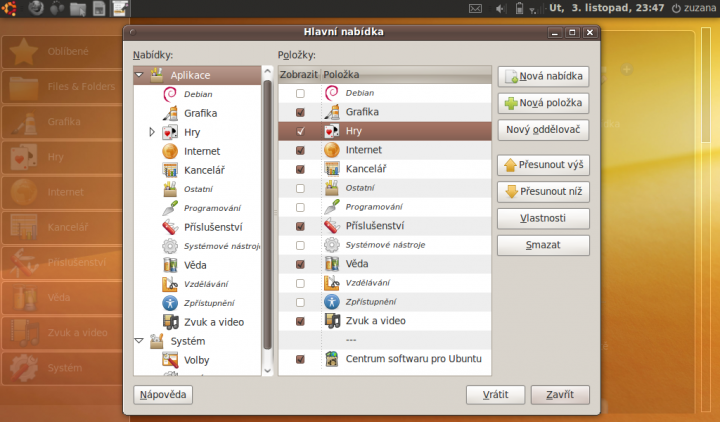Add a separator with Nový oddělovač
Image resolution: width=720 pixels, height=422 pixels.
(543, 130)
